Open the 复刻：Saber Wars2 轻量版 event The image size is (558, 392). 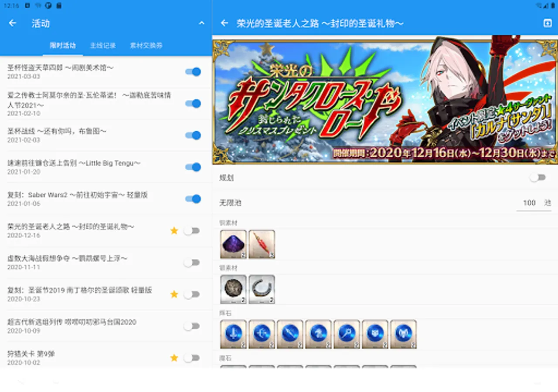pyautogui.click(x=106, y=199)
